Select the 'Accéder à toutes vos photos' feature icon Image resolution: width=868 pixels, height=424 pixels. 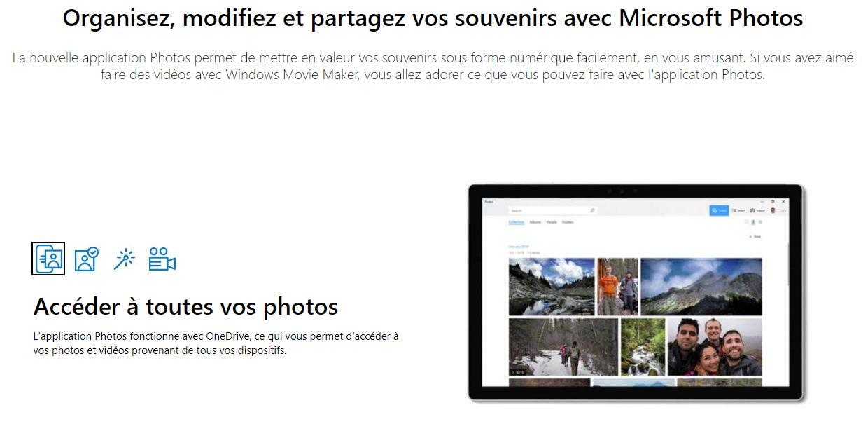pos(48,259)
